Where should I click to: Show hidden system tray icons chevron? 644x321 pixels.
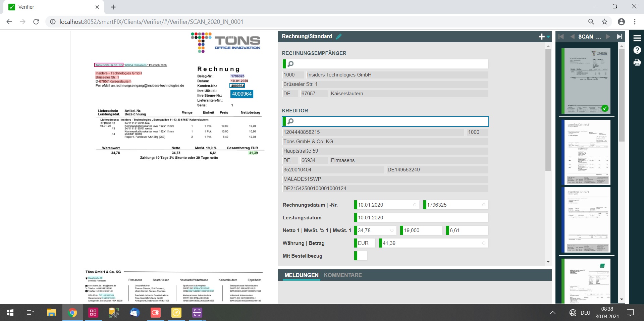tap(552, 313)
